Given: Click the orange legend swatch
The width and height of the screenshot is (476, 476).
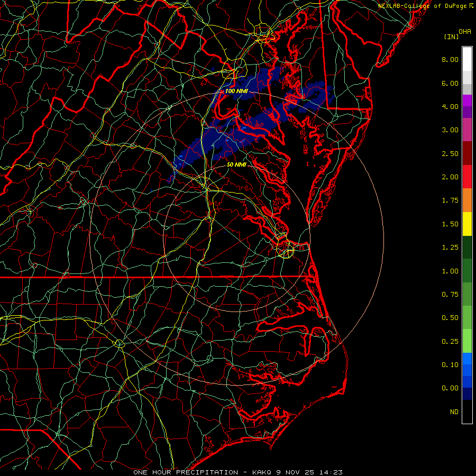Looking at the screenshot, I should pos(467,200).
